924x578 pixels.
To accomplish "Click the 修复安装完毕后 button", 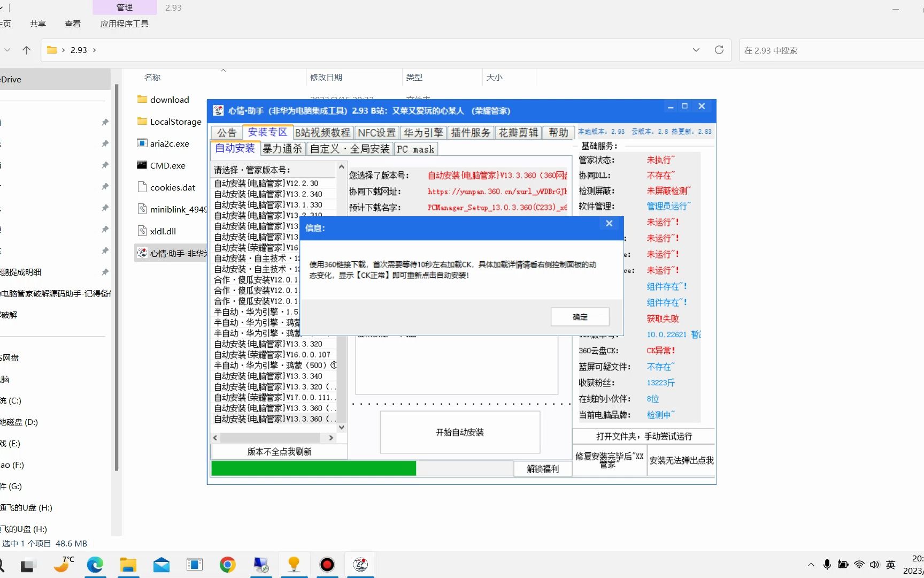I will coord(610,460).
